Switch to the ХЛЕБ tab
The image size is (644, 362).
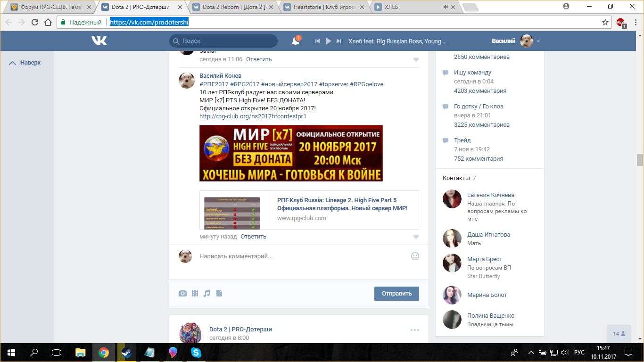click(410, 7)
